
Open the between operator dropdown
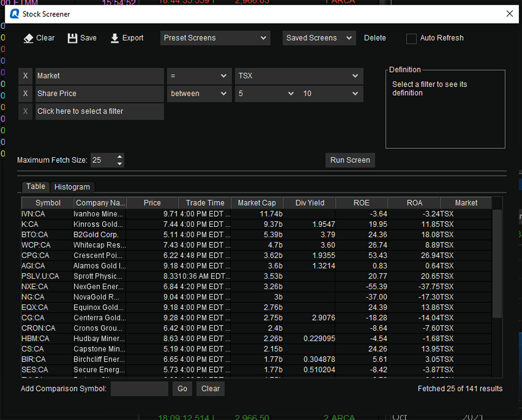point(199,94)
